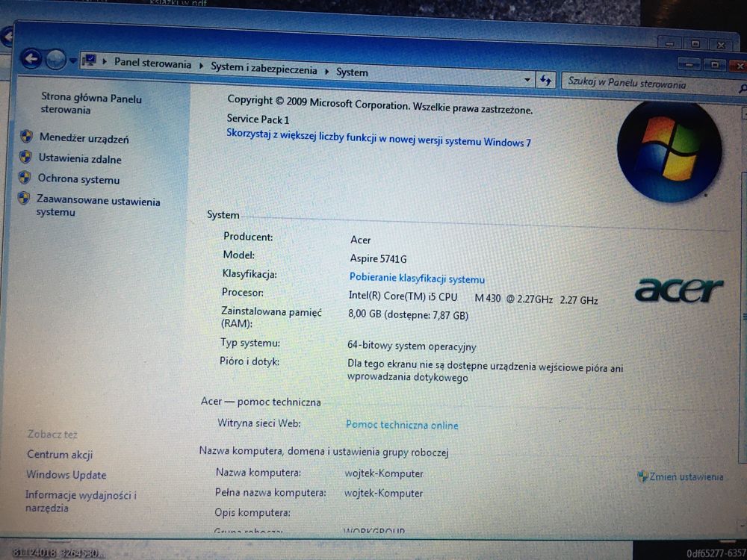Click the Windows logo image
Image resolution: width=747 pixels, height=560 pixels.
pyautogui.click(x=669, y=152)
